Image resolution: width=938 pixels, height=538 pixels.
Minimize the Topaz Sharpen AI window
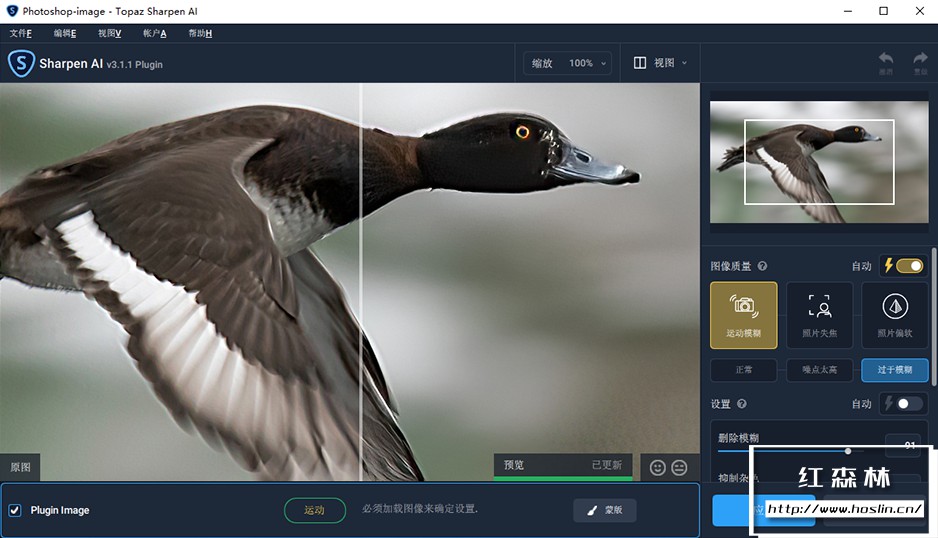848,11
